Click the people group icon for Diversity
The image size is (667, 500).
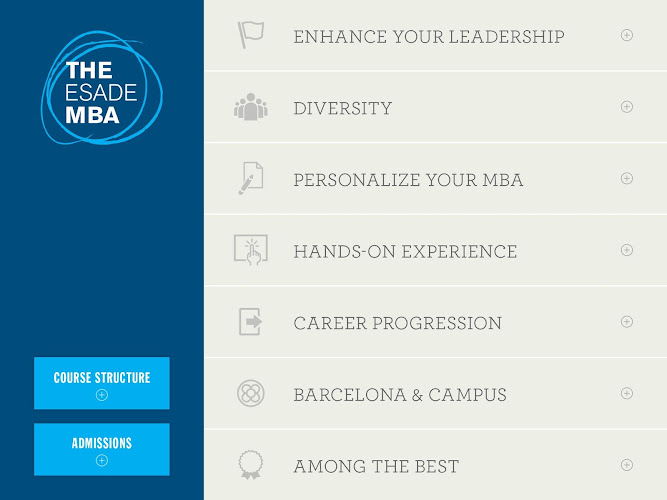[x=250, y=107]
